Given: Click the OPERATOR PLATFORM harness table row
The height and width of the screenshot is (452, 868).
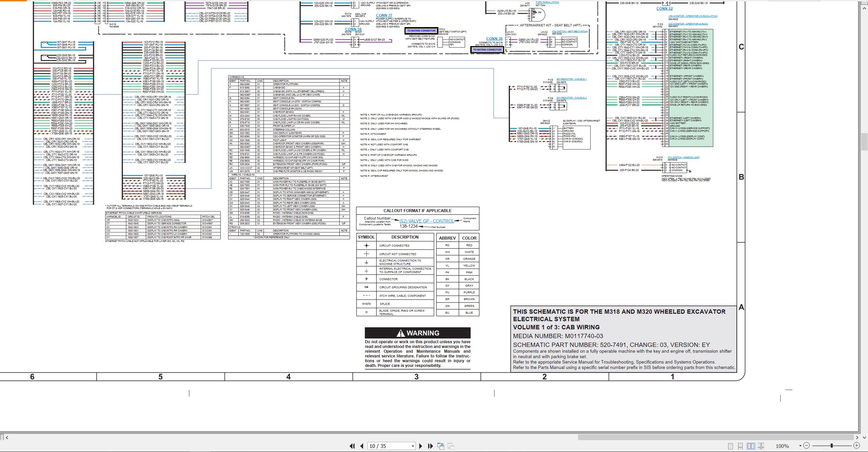Looking at the screenshot, I should click(289, 84).
